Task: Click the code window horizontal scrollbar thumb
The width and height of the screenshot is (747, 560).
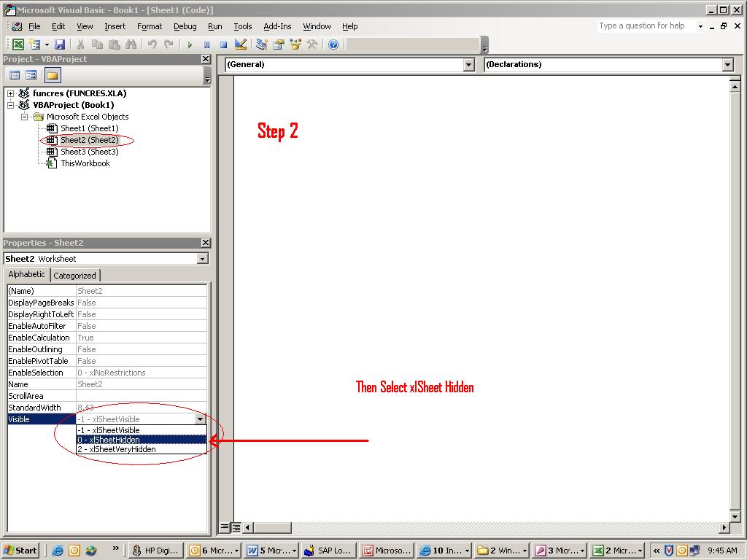Action: [272, 527]
